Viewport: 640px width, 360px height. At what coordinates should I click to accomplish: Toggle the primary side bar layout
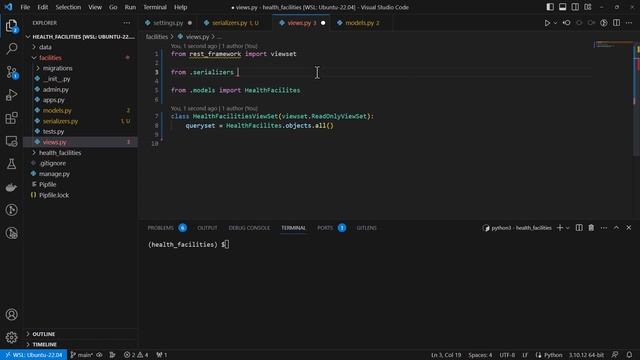[x=550, y=7]
